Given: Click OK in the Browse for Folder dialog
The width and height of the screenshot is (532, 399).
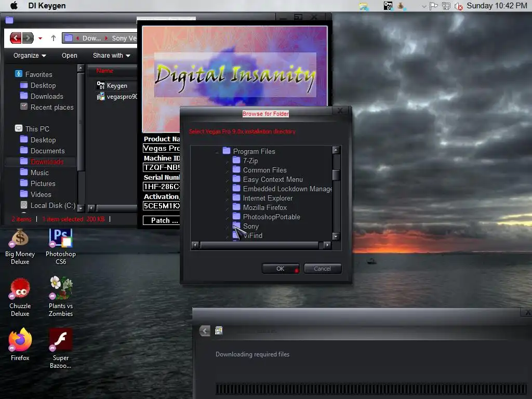Looking at the screenshot, I should click(281, 269).
